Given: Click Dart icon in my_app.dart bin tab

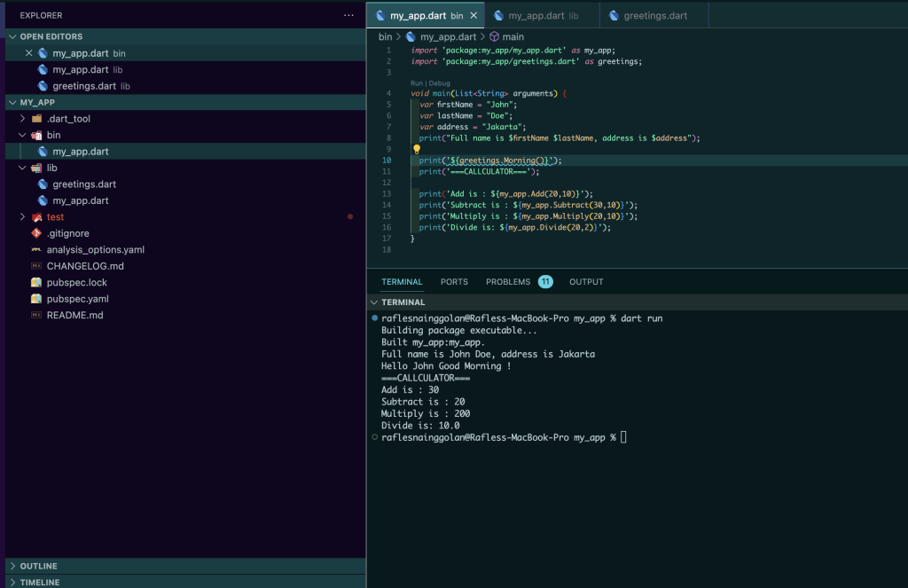Looking at the screenshot, I should 380,16.
